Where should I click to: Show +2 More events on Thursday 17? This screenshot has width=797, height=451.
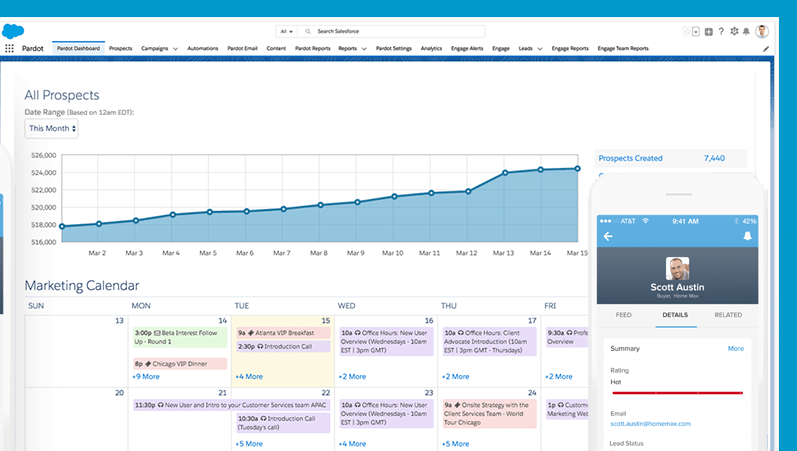click(455, 377)
